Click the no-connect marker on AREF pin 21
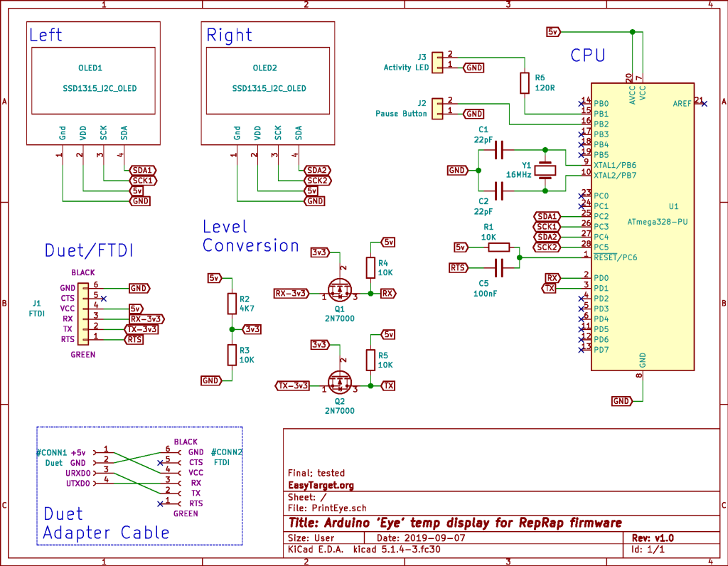Image resolution: width=728 pixels, height=566 pixels. 705,104
